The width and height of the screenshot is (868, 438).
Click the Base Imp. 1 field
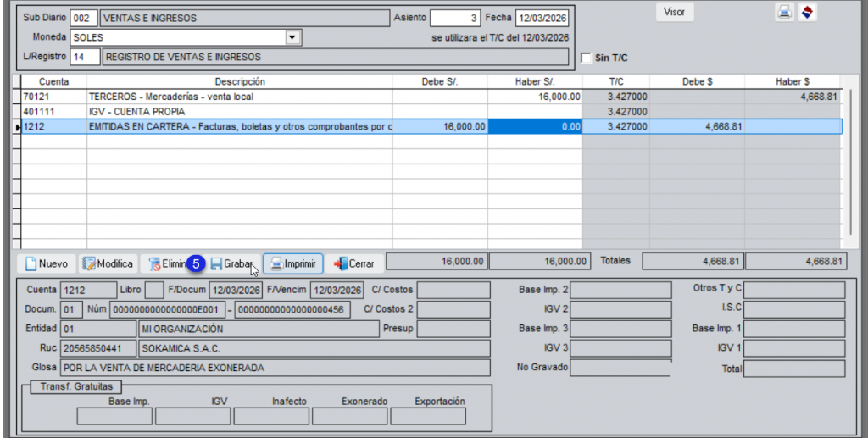coord(794,329)
